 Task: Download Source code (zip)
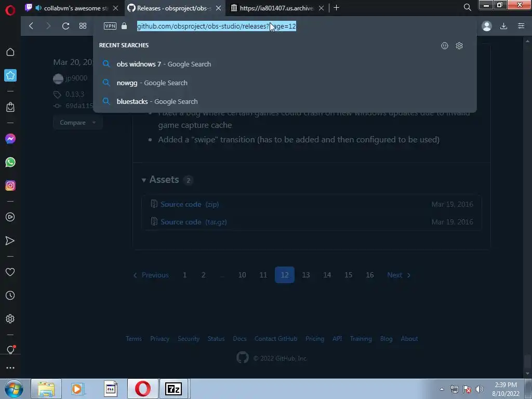tap(190, 204)
